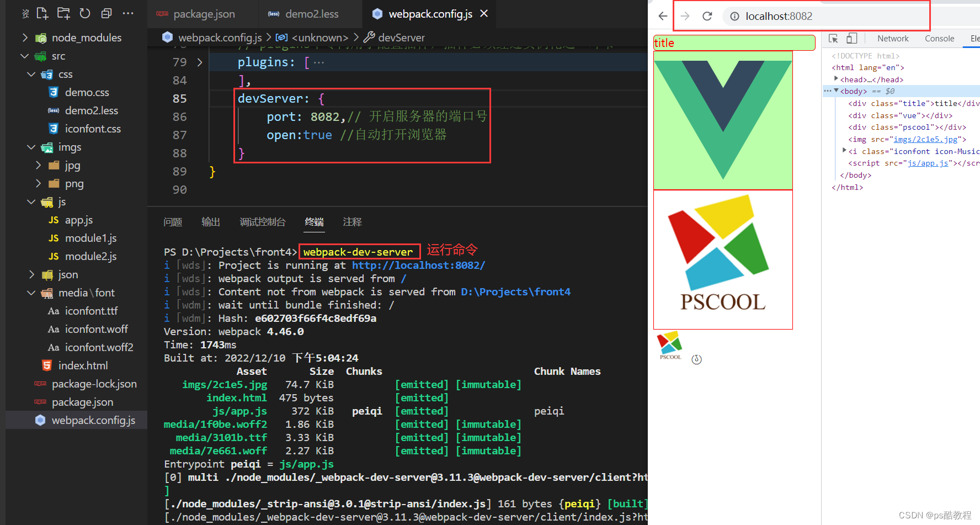This screenshot has height=525, width=980.
Task: Refresh the explorer file tree
Action: 85,13
